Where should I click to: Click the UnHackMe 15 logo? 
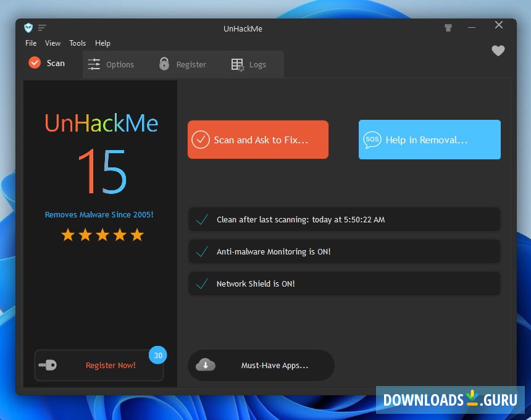point(102,154)
